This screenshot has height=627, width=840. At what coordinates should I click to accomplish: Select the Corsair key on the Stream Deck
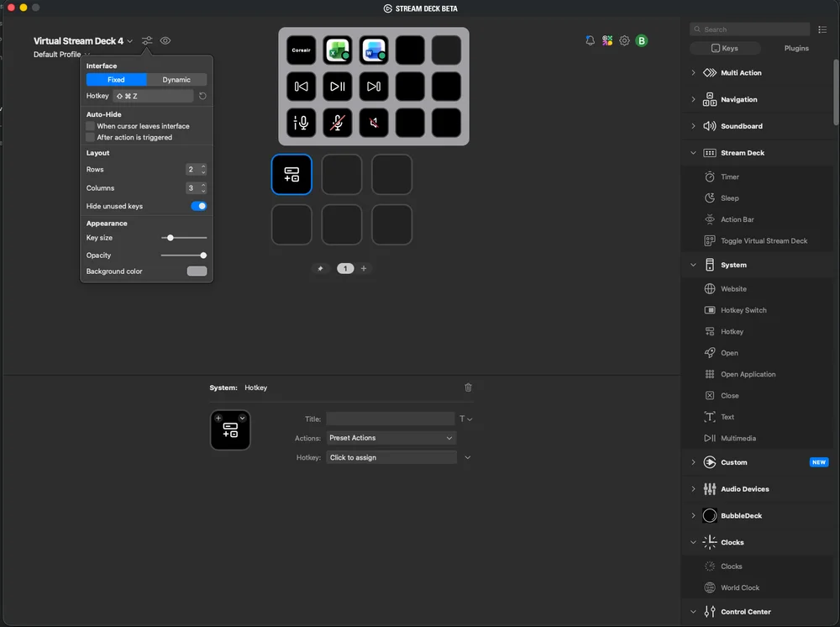click(301, 50)
